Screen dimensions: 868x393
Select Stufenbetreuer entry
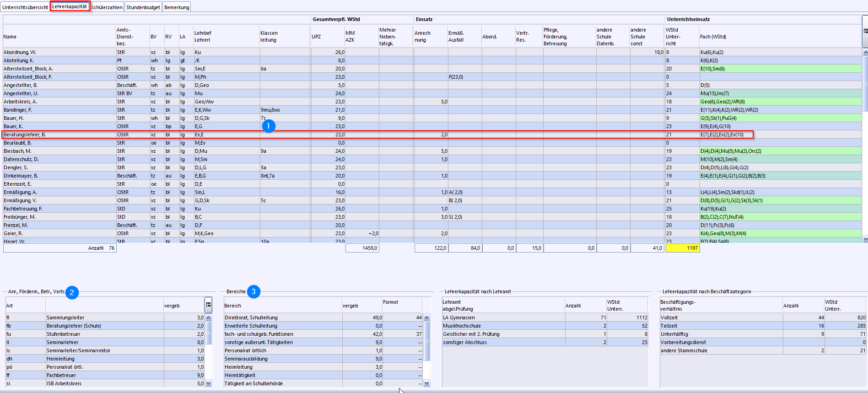[x=105, y=334]
